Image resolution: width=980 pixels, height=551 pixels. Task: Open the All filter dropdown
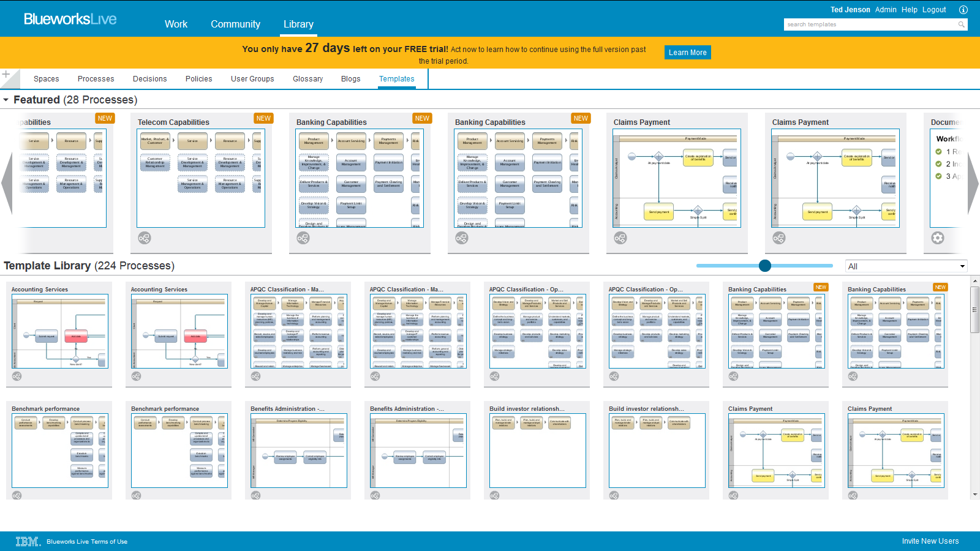coord(907,266)
